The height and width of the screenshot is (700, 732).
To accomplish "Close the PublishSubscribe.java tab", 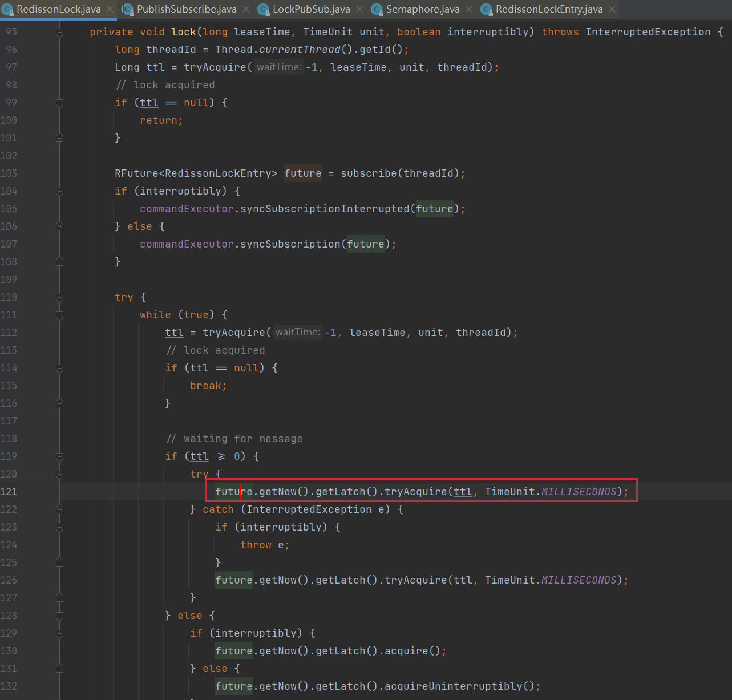I will tap(246, 10).
